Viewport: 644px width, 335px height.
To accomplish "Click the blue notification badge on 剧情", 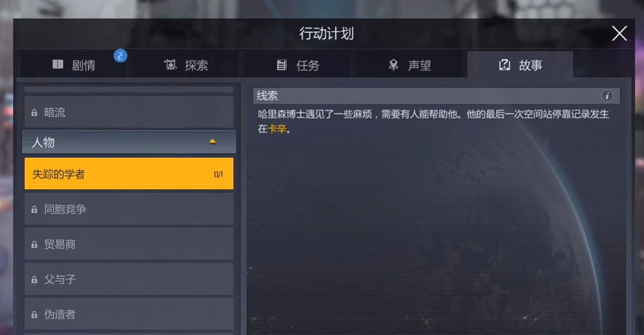I will [120, 56].
